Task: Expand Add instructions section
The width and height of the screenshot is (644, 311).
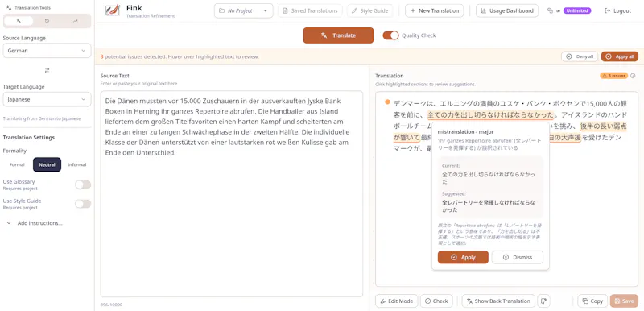Action: [x=35, y=223]
